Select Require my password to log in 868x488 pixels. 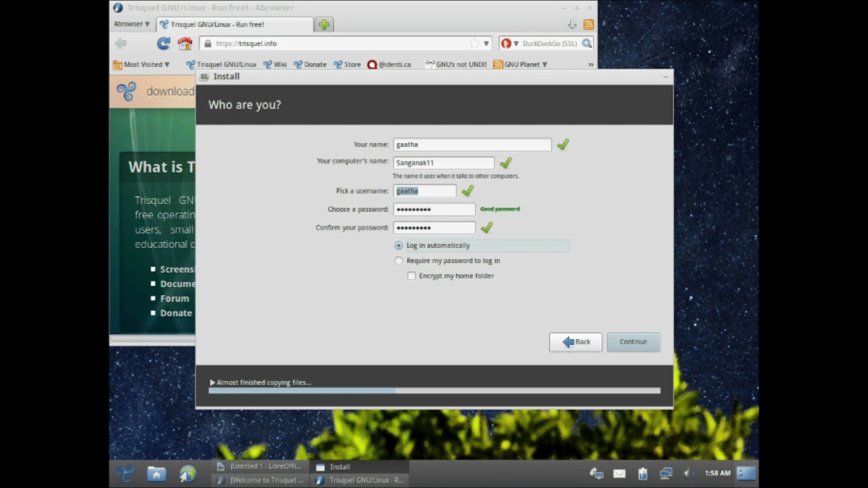[x=399, y=261]
